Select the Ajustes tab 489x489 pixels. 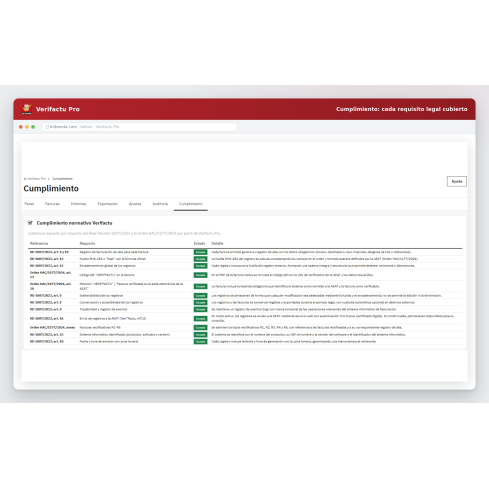tap(135, 204)
